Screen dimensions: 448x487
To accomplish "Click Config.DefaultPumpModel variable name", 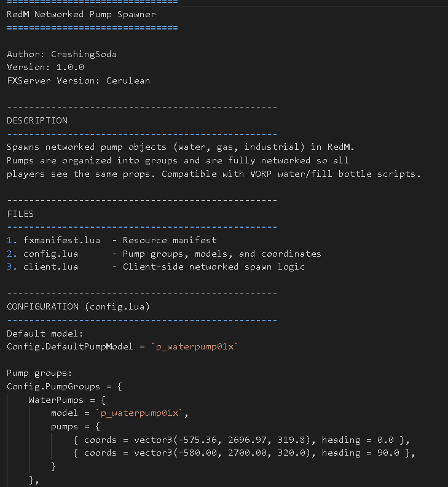I will 70,346.
